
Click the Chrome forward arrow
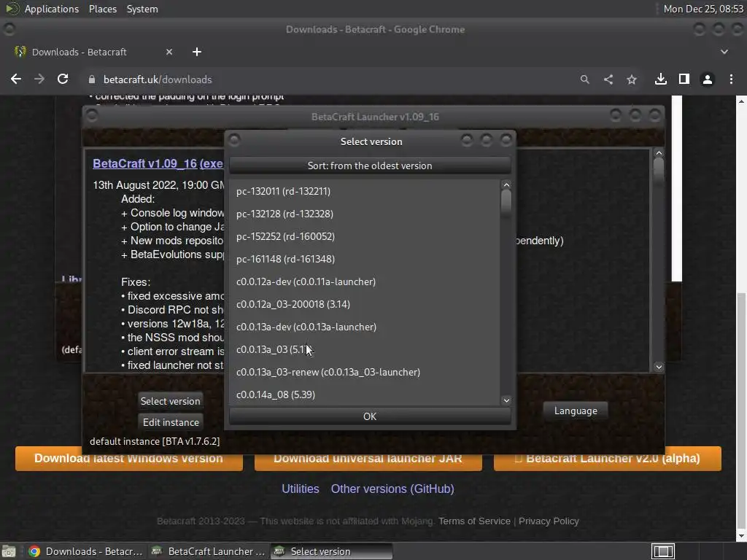[x=39, y=79]
